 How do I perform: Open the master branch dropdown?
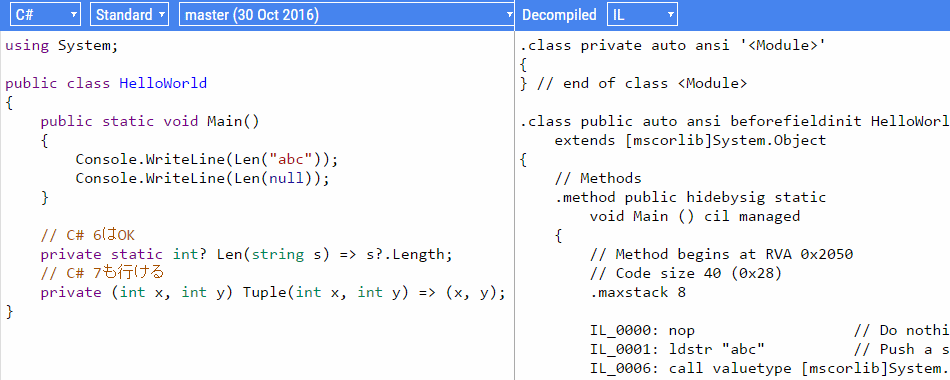coord(348,15)
